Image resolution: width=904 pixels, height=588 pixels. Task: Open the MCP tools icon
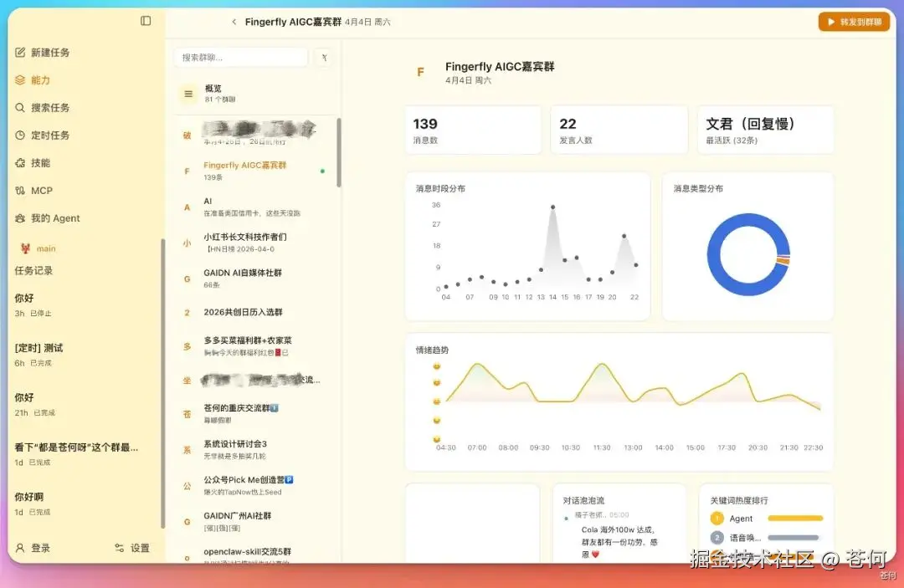(20, 190)
